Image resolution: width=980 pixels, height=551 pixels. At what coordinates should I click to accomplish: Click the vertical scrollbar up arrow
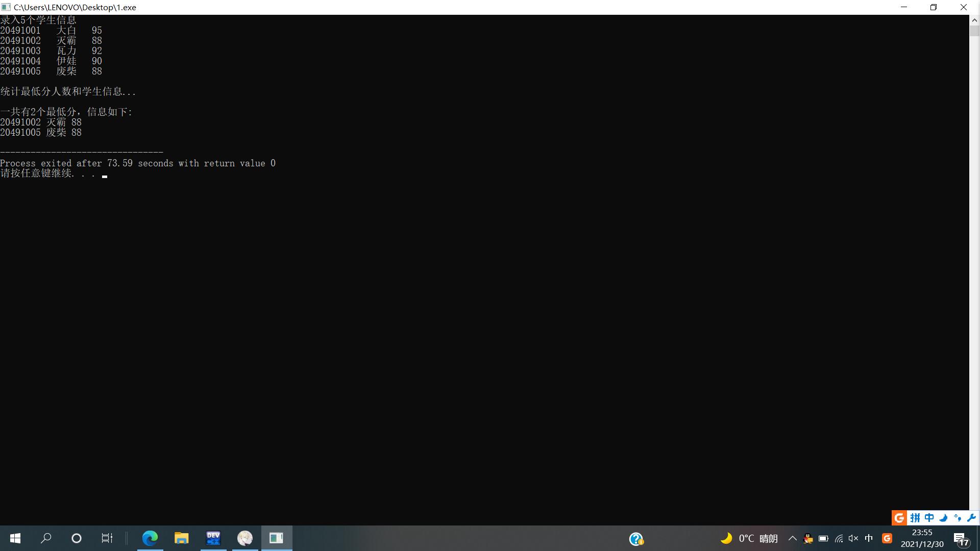[x=974, y=20]
